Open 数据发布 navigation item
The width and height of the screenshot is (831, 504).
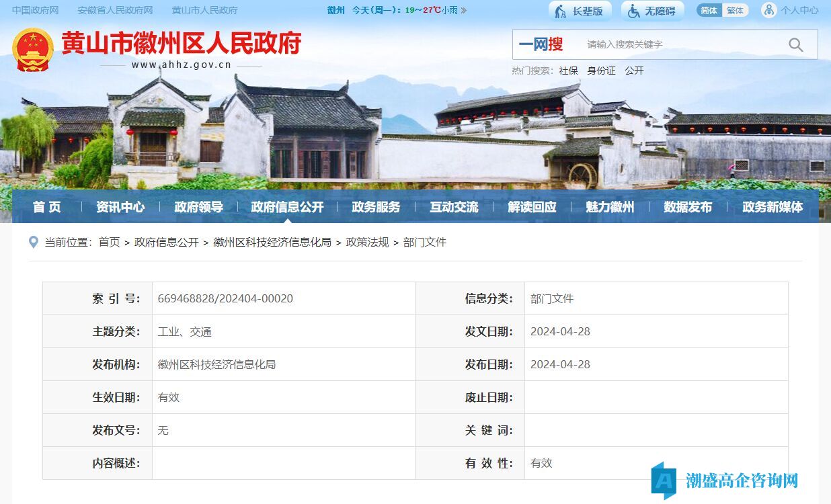(687, 207)
